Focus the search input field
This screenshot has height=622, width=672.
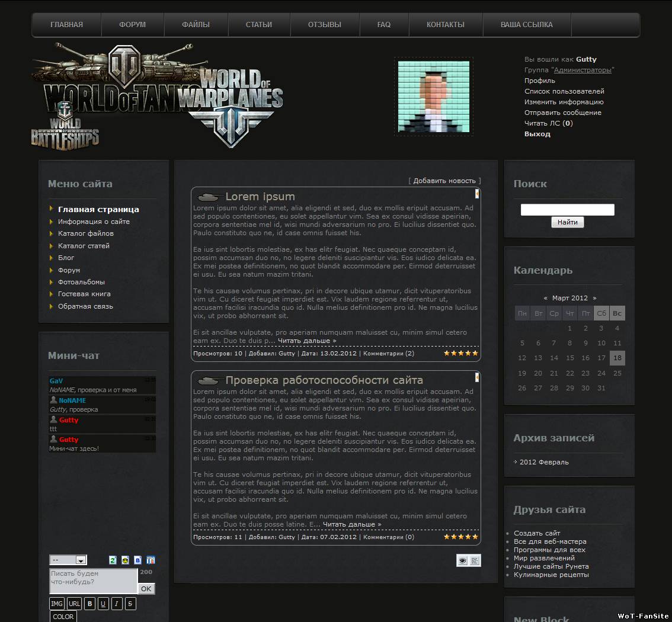click(x=568, y=210)
